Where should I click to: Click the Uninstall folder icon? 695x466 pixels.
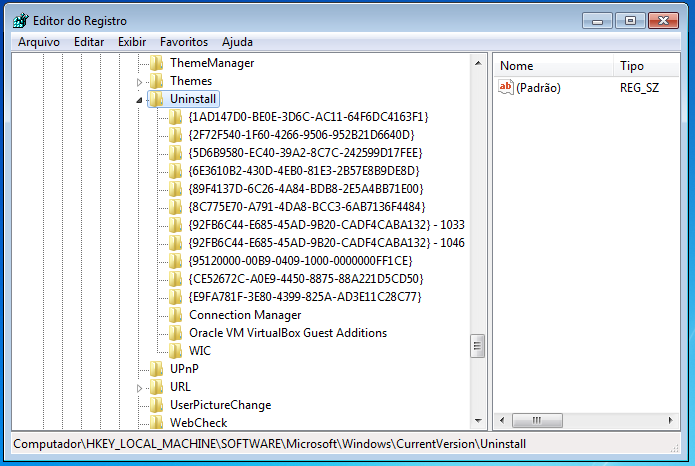[156, 99]
